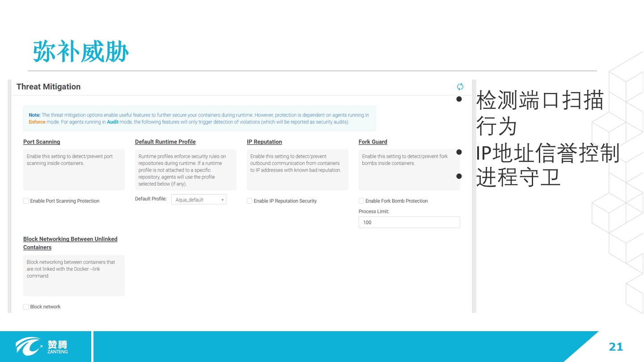Enable Fork Bomb Protection checkbox

pyautogui.click(x=361, y=201)
